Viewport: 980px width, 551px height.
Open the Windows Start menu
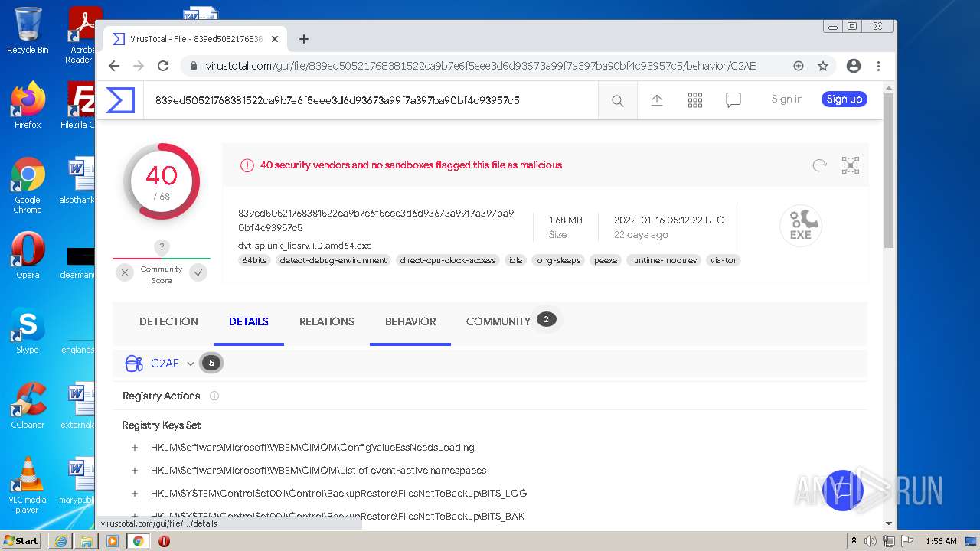pos(21,541)
